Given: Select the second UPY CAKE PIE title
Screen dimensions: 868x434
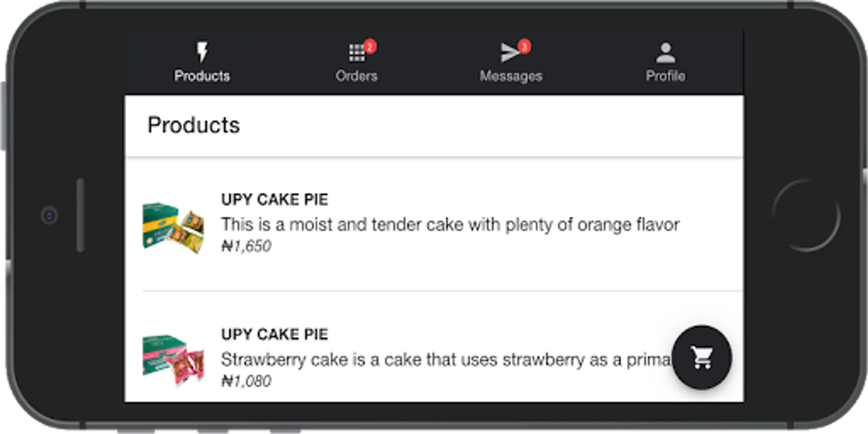Looking at the screenshot, I should pos(274,334).
